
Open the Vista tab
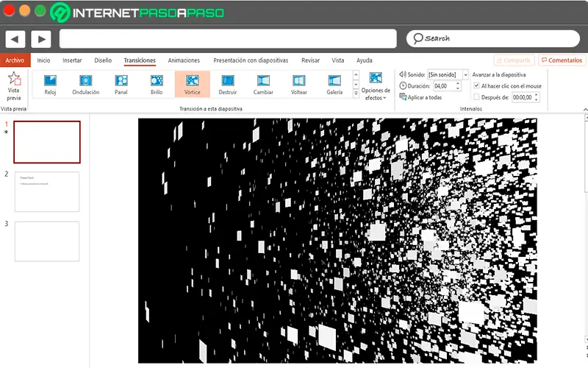337,60
